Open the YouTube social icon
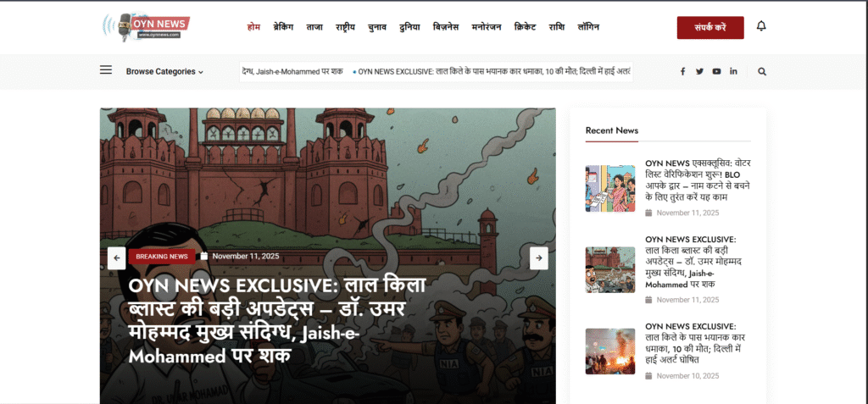The image size is (868, 404). point(717,71)
